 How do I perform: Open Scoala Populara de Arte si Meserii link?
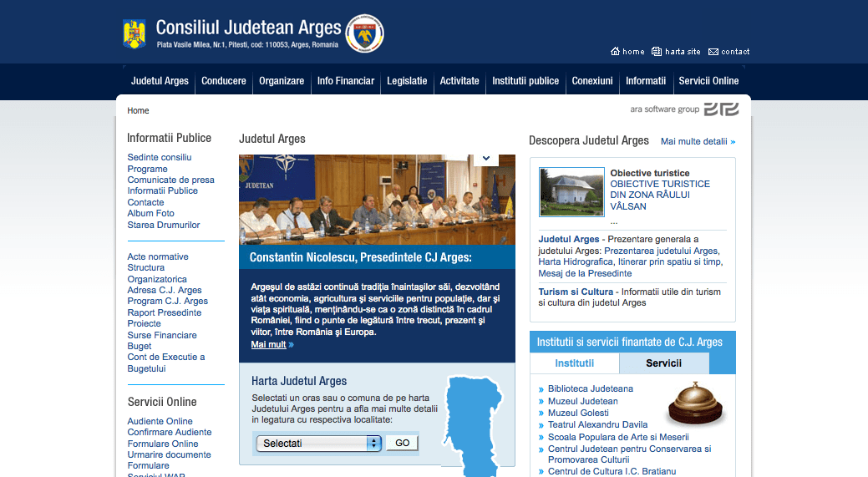618,437
